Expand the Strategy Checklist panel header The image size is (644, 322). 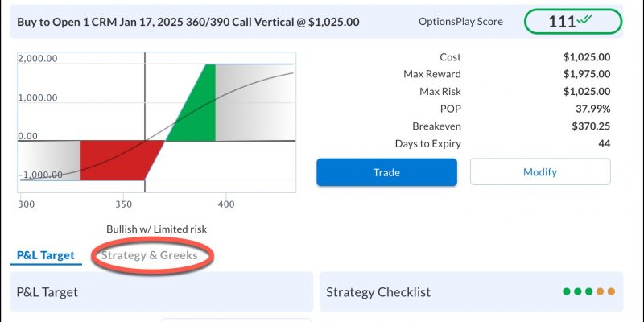(x=472, y=291)
